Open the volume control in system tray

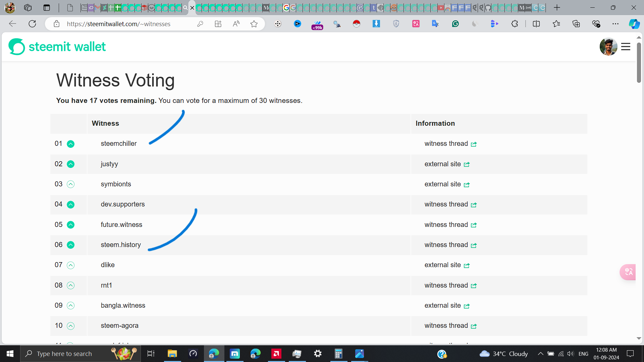[x=570, y=354]
